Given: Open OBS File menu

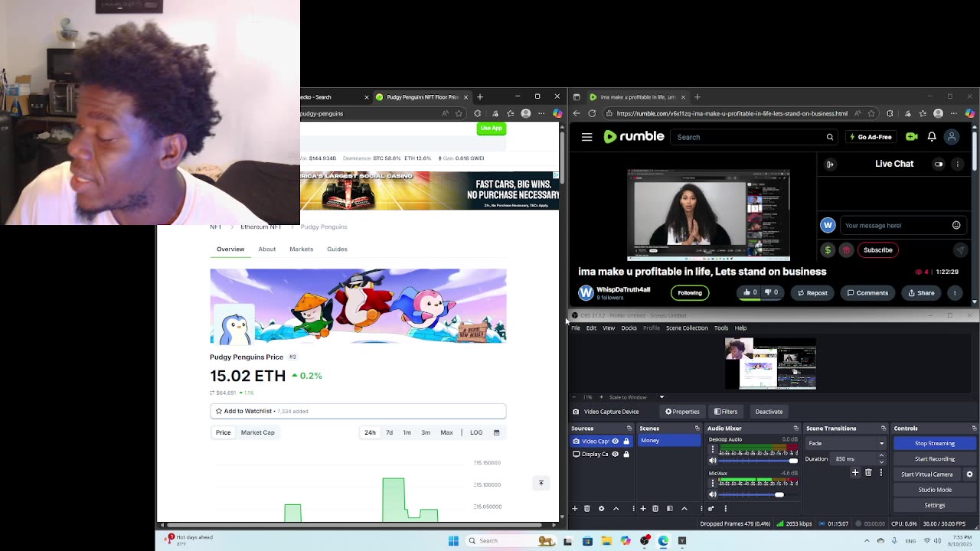Looking at the screenshot, I should tap(576, 328).
